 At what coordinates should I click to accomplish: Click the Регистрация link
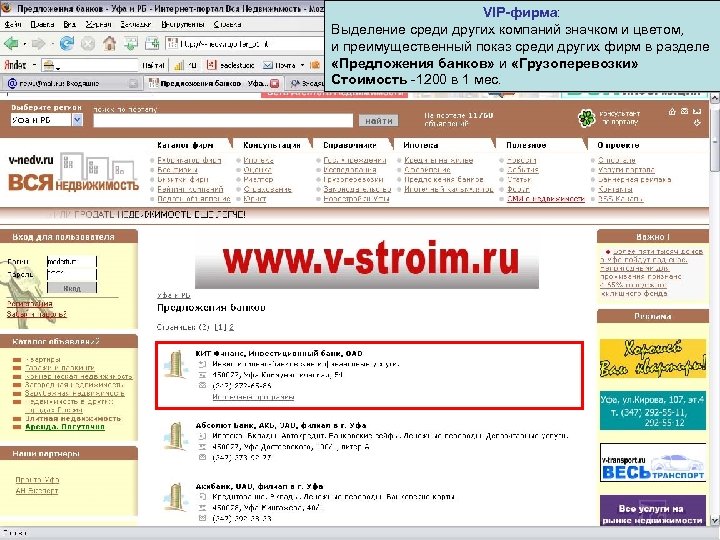(30, 304)
